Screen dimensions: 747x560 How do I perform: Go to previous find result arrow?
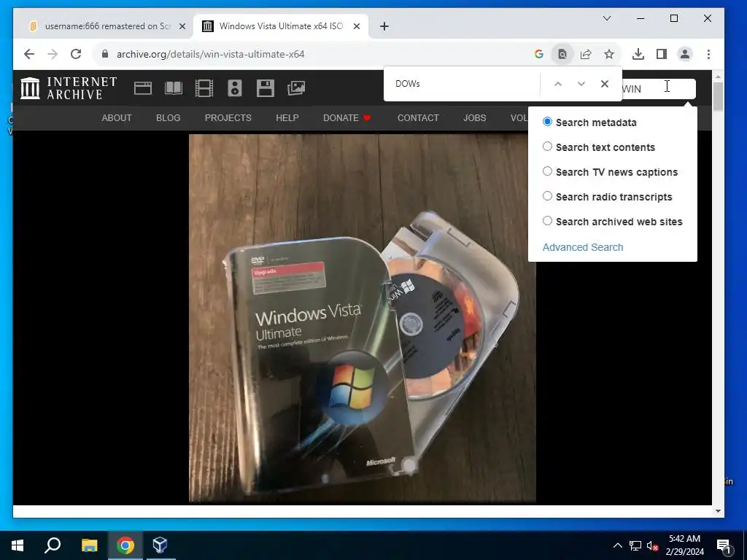[x=558, y=84]
